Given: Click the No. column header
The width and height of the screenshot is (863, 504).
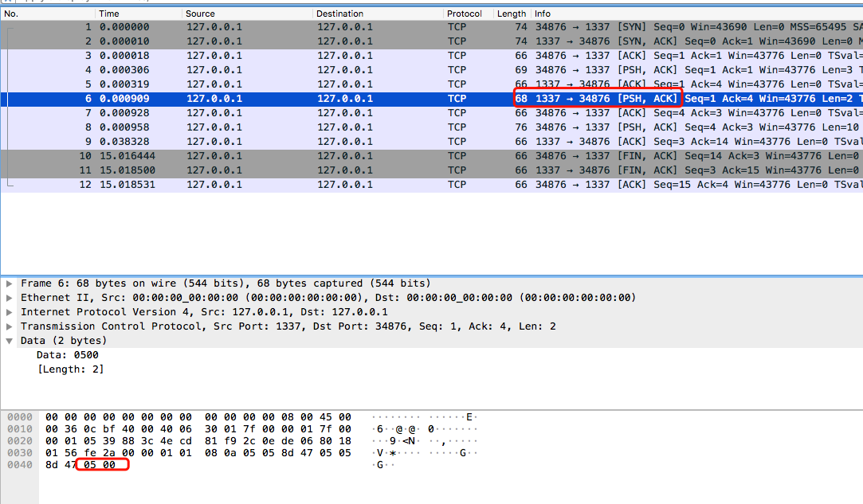Looking at the screenshot, I should [x=48, y=14].
